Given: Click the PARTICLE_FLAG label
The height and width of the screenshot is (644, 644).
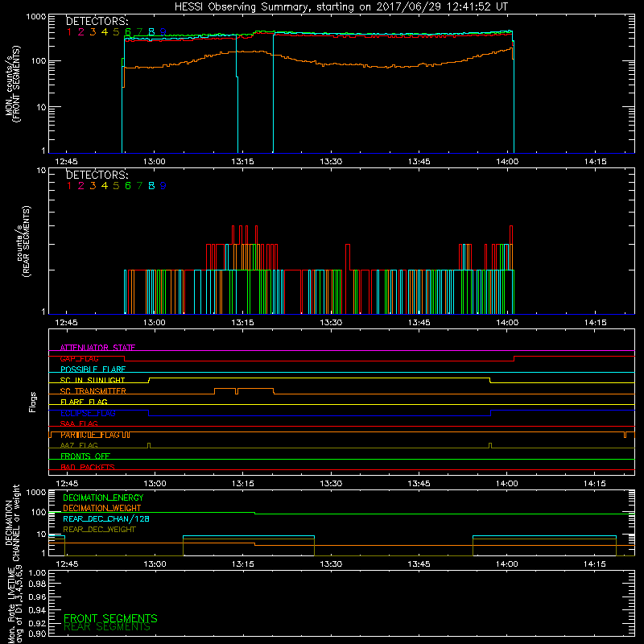Looking at the screenshot, I should pos(90,435).
